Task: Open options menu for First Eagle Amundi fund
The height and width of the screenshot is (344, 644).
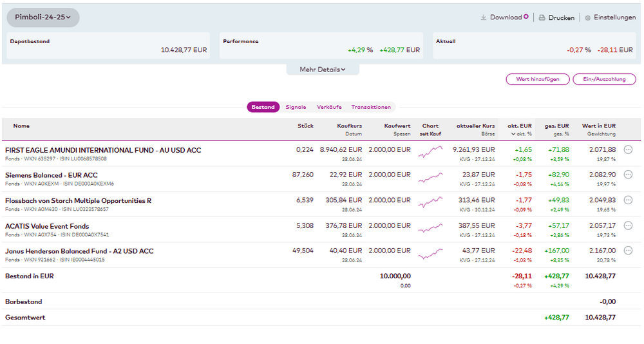Action: (629, 150)
